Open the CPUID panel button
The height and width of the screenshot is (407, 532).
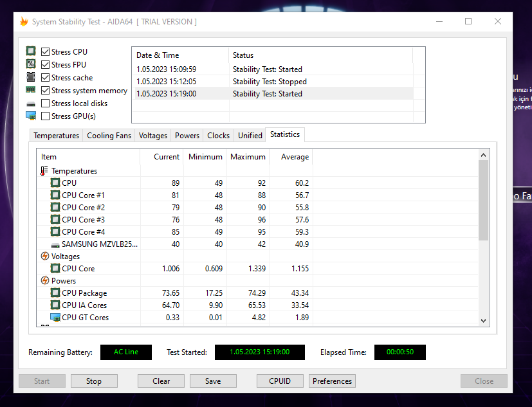[280, 381]
